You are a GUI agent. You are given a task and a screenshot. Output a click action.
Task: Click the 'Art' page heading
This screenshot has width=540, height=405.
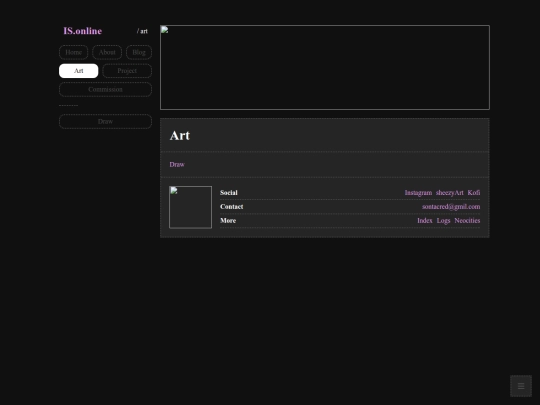coord(180,135)
